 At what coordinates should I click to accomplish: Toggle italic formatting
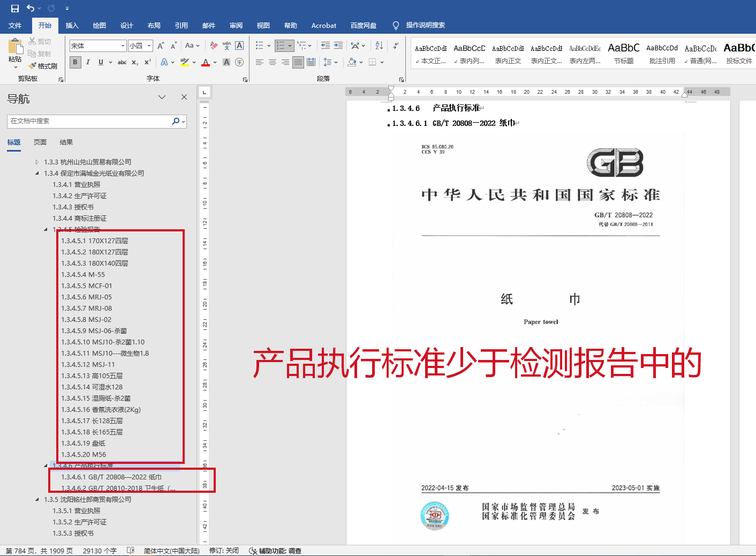(88, 62)
